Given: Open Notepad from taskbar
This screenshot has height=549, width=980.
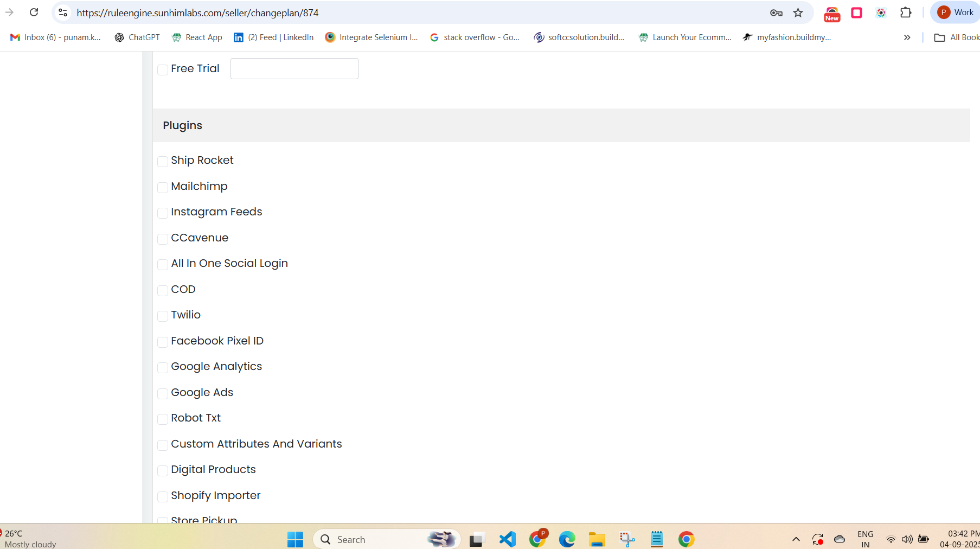Looking at the screenshot, I should (x=657, y=539).
